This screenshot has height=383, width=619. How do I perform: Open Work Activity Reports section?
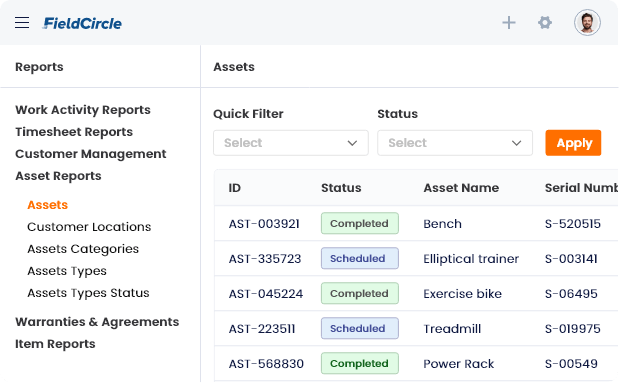point(83,109)
